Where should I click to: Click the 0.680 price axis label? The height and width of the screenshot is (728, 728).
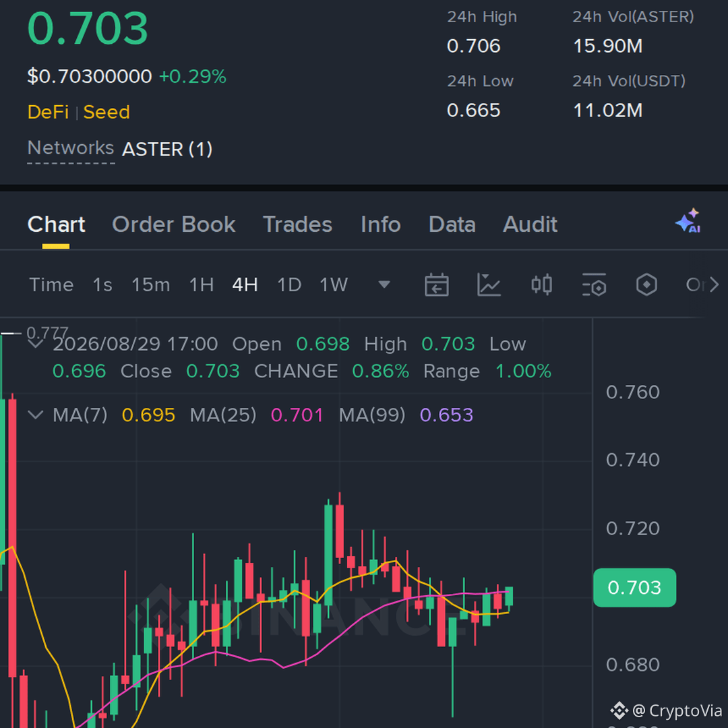(x=633, y=665)
